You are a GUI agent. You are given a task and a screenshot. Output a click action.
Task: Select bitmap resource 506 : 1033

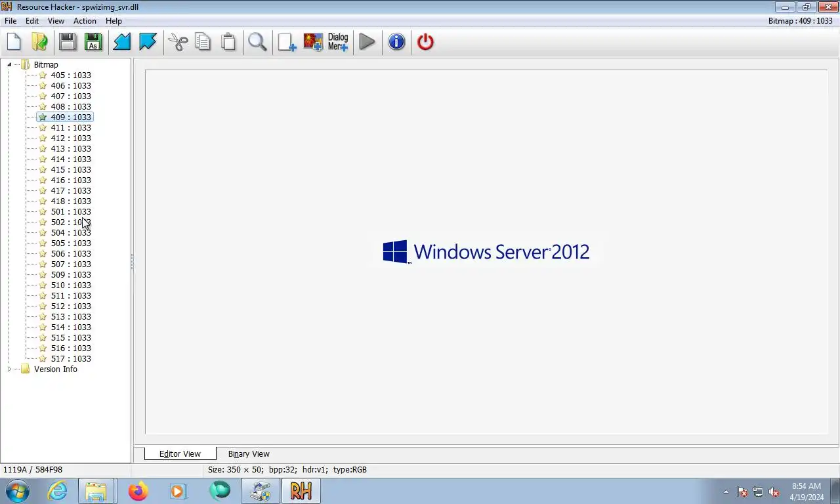tap(71, 253)
